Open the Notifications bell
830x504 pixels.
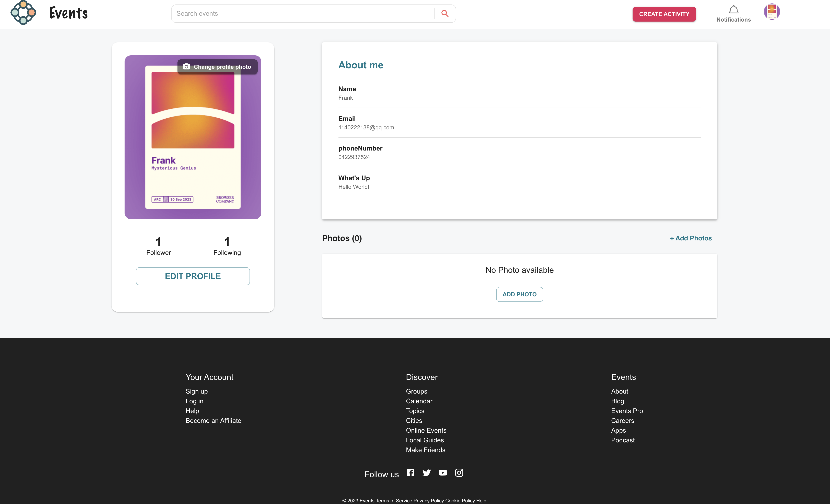tap(733, 10)
